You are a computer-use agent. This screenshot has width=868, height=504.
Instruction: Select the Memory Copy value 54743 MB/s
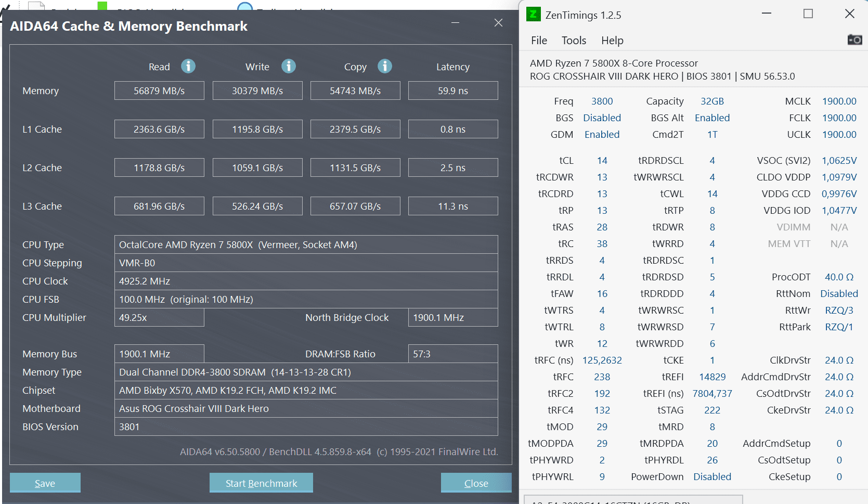[x=355, y=91]
